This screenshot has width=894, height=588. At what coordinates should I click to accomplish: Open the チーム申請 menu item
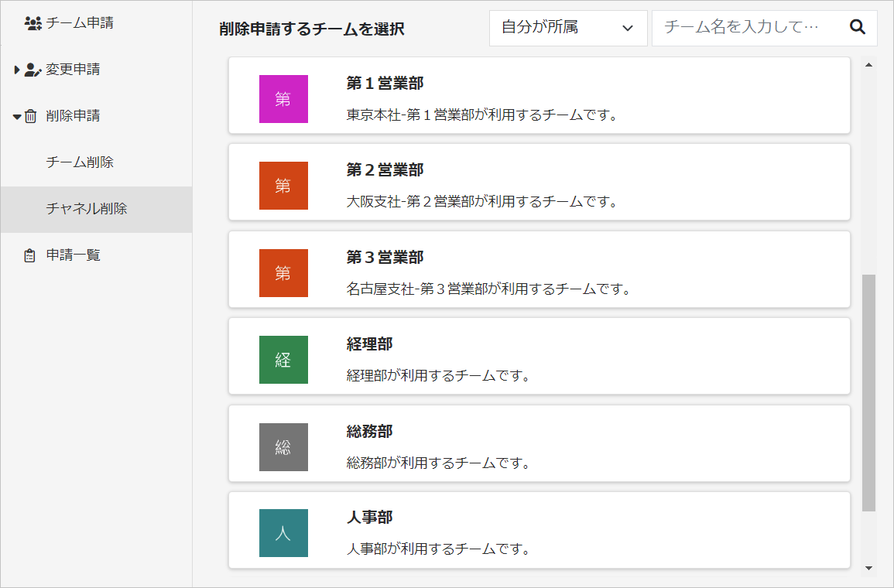[80, 22]
